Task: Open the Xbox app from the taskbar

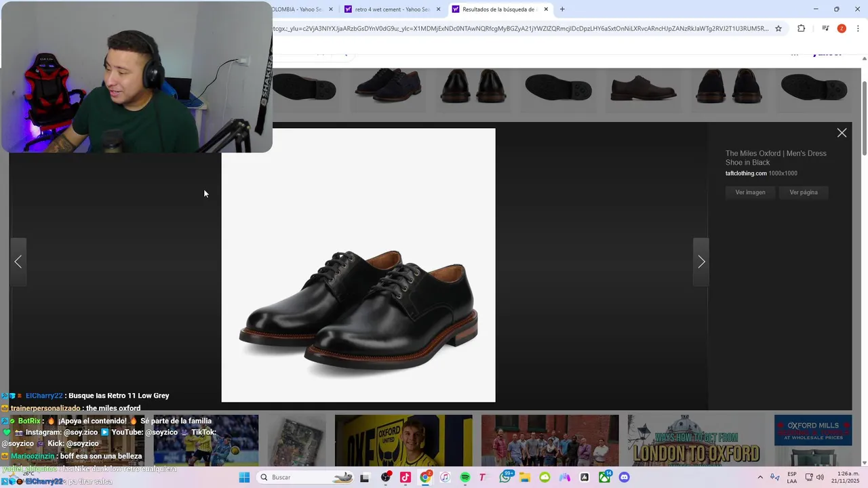Action: 604,477
